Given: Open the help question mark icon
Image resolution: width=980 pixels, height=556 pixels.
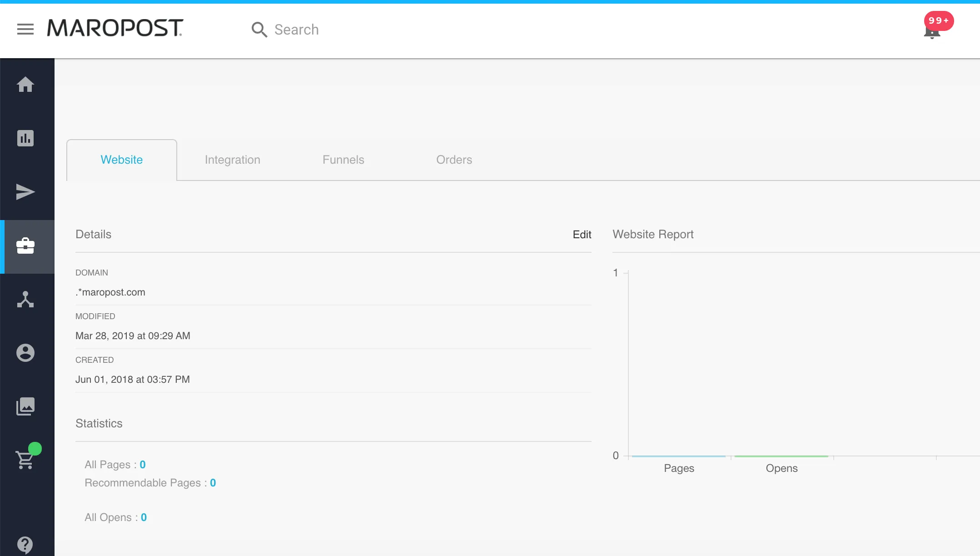Looking at the screenshot, I should [x=25, y=545].
